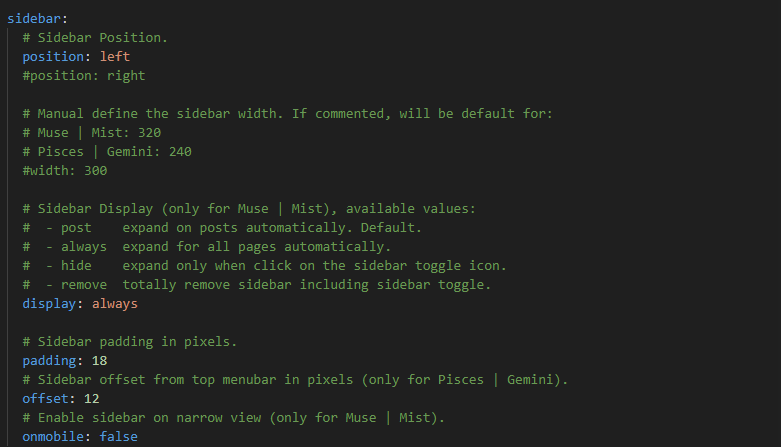Click the commented "#position: right" line
The height and width of the screenshot is (447, 781).
pyautogui.click(x=84, y=75)
